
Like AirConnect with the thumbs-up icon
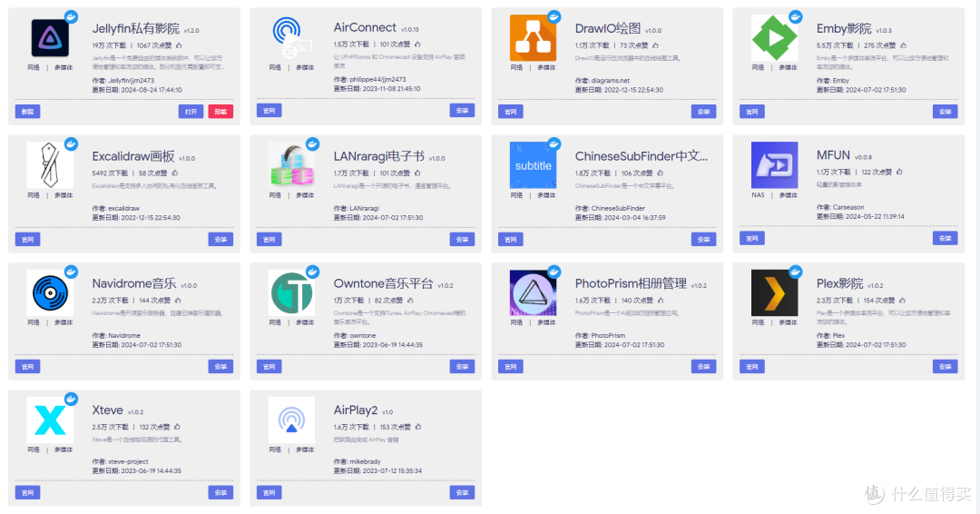417,44
